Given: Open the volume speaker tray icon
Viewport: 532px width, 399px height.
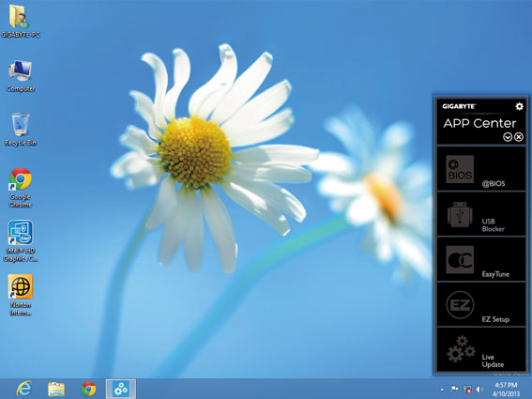Looking at the screenshot, I should (x=479, y=390).
